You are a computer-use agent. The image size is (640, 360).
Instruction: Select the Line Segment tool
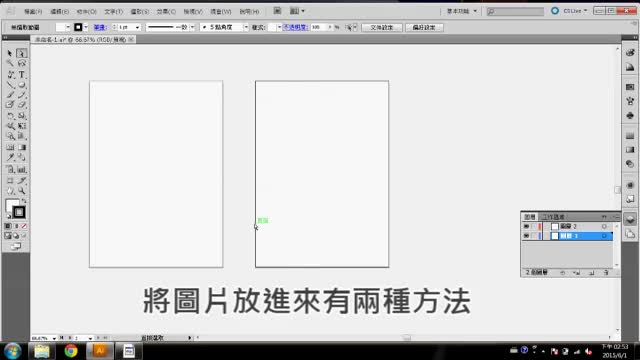10,85
